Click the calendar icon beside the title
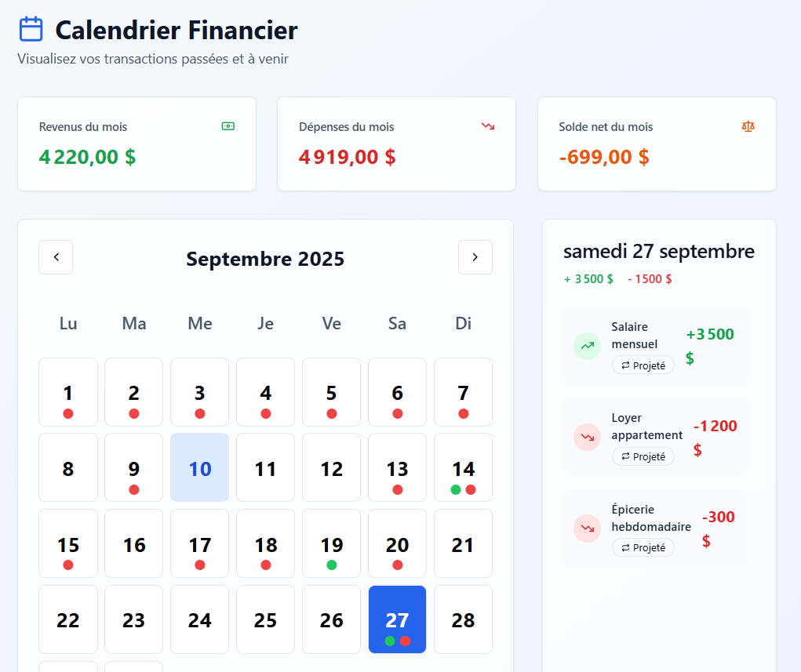The height and width of the screenshot is (672, 801). click(31, 30)
